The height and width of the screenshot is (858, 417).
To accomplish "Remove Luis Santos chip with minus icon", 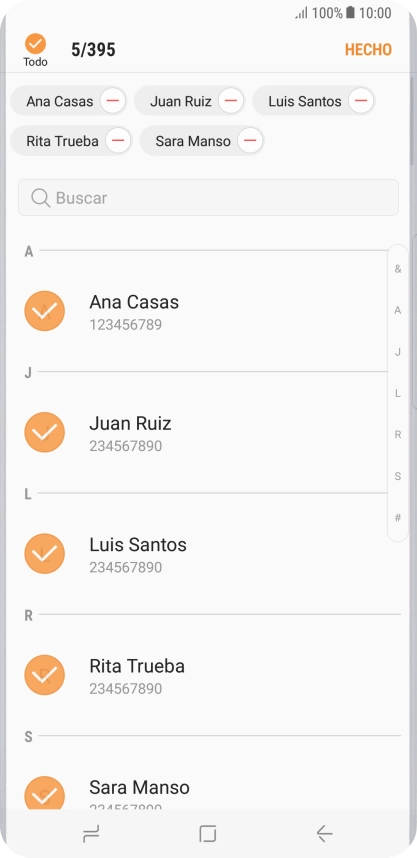I will 361,101.
